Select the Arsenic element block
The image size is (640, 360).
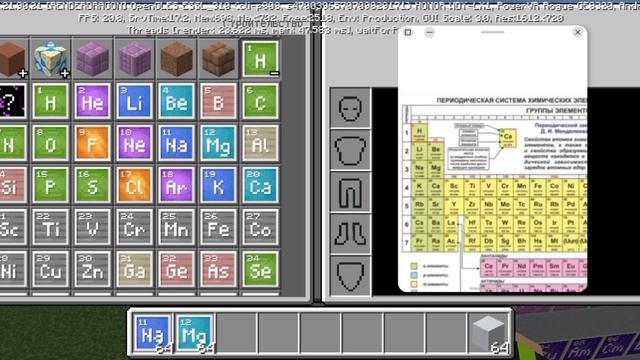click(x=218, y=269)
